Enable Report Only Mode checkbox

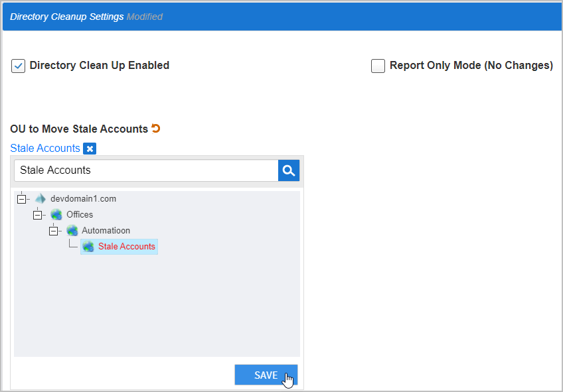378,66
